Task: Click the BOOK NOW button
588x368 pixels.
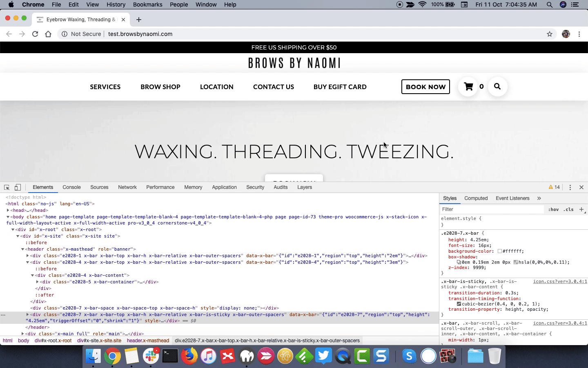Action: [x=425, y=87]
